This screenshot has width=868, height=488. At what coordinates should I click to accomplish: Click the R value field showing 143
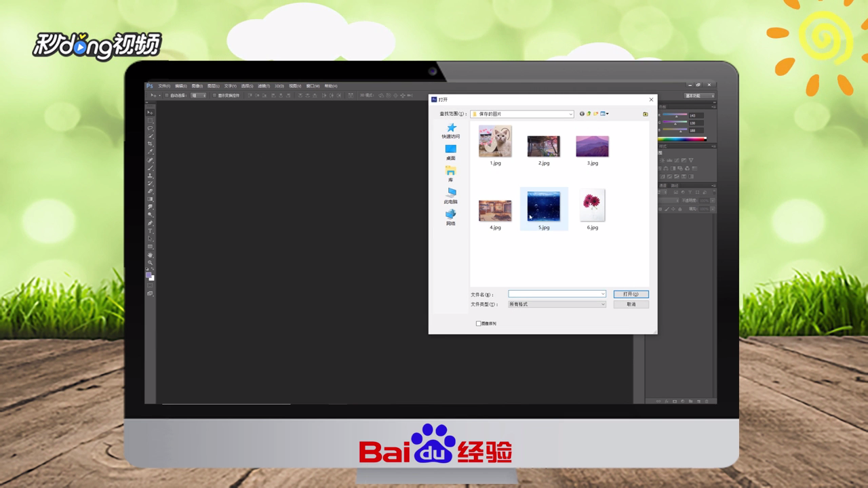(696, 115)
